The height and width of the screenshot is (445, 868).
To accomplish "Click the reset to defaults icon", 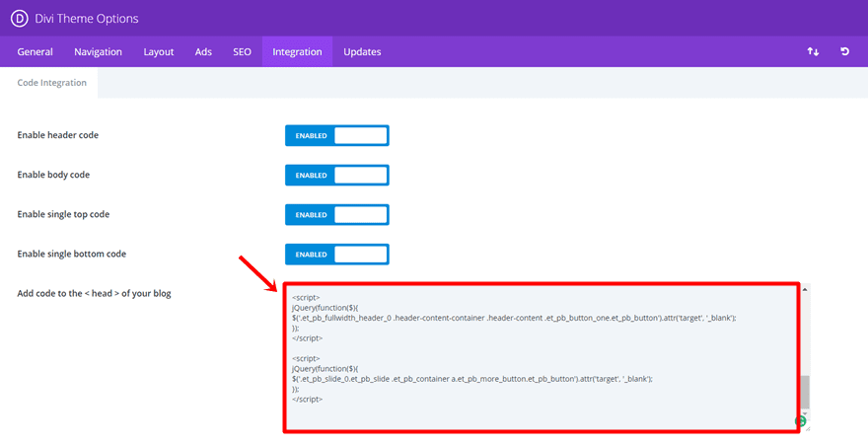I will pyautogui.click(x=844, y=51).
